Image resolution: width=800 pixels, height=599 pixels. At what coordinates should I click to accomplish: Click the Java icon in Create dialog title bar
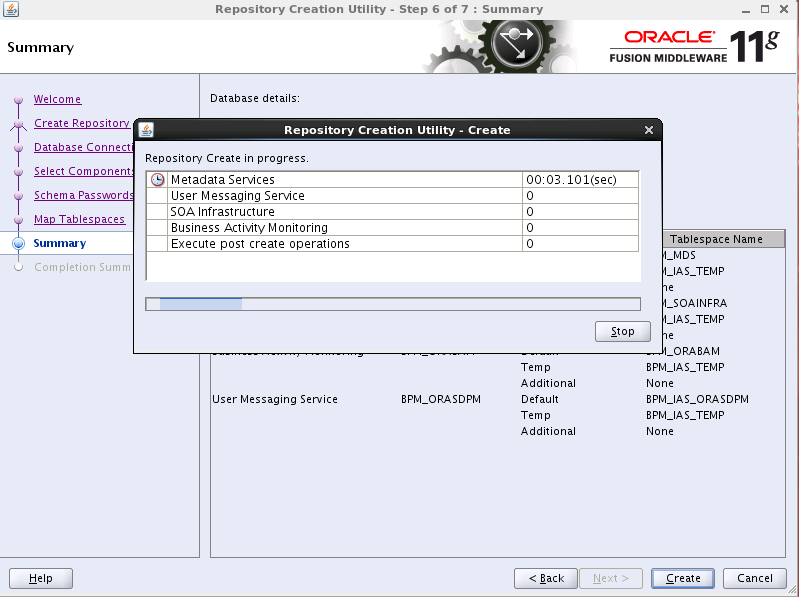146,130
